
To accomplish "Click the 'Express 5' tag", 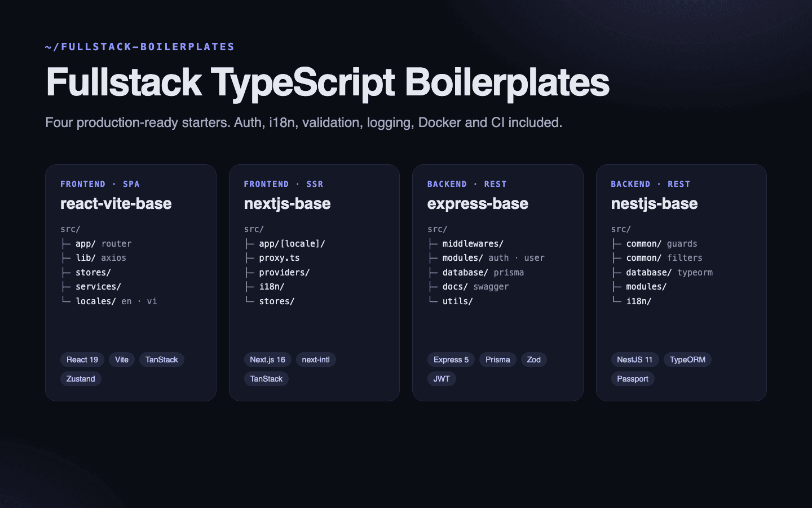I will click(x=451, y=360).
